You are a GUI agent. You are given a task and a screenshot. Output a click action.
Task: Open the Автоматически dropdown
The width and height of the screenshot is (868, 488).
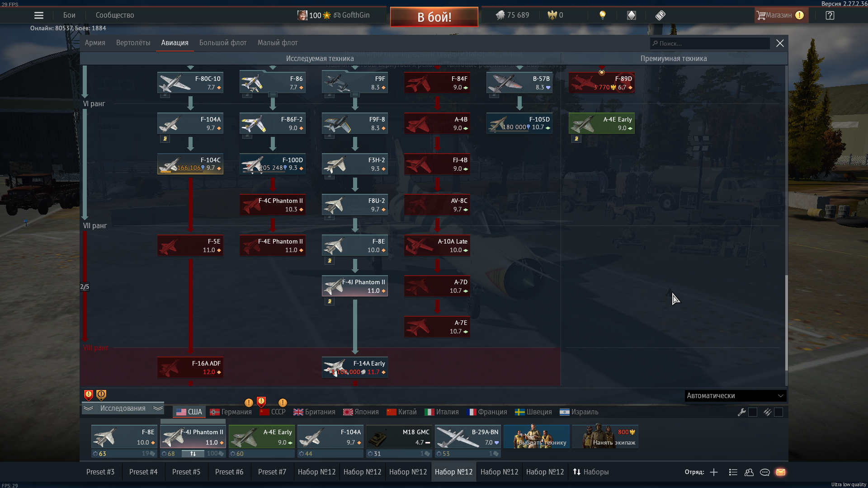coord(736,396)
